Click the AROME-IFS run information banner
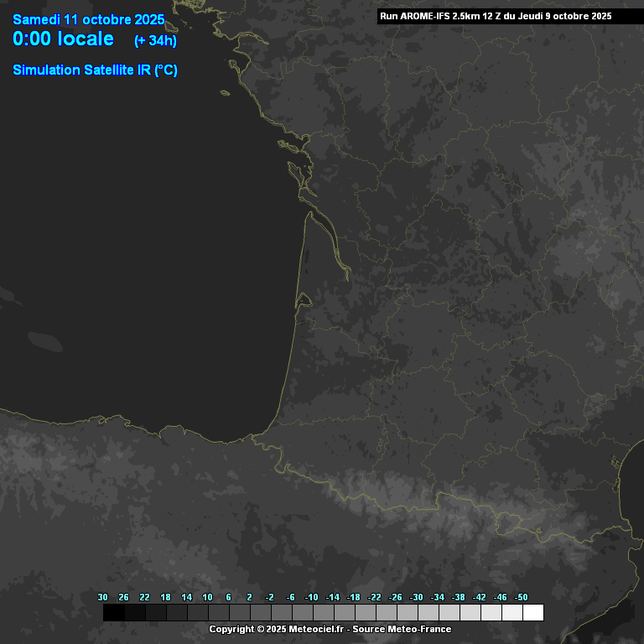Viewport: 644px width, 644px height. [496, 16]
